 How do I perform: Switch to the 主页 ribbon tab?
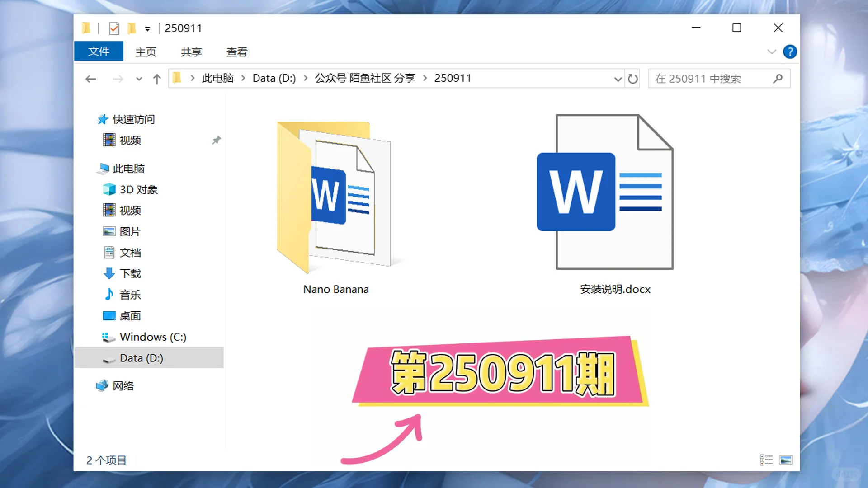[x=145, y=52]
